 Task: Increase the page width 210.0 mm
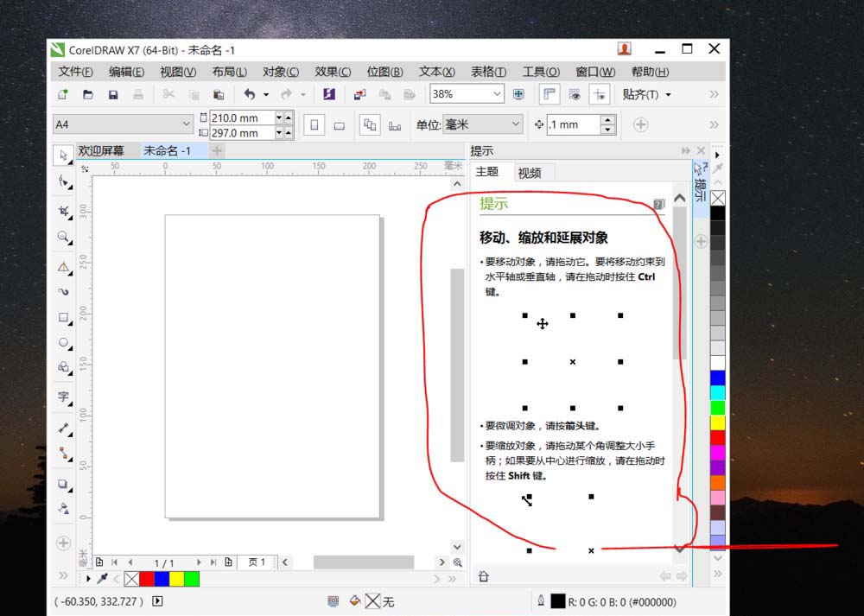point(289,117)
